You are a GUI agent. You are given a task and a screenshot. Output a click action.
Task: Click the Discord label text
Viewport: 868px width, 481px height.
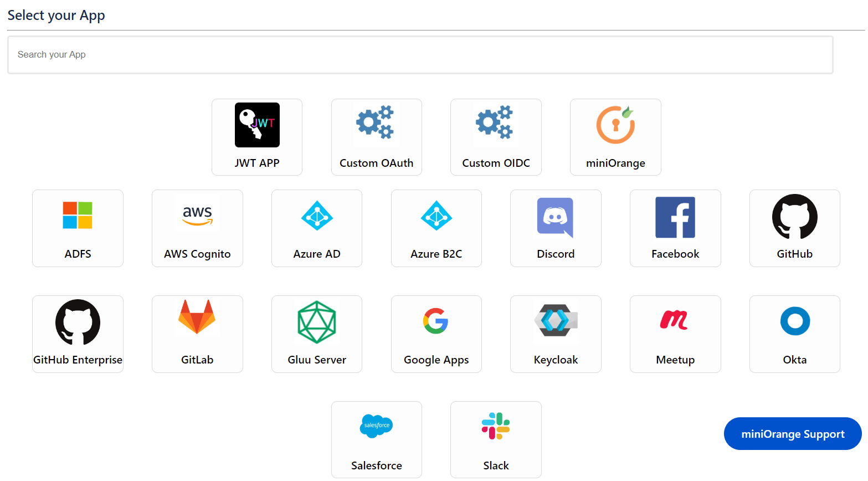[x=556, y=254]
